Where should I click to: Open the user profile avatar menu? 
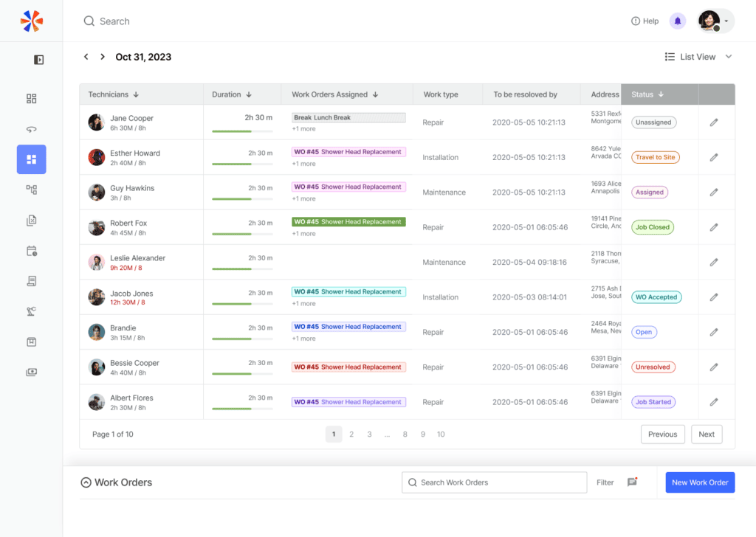(x=715, y=21)
